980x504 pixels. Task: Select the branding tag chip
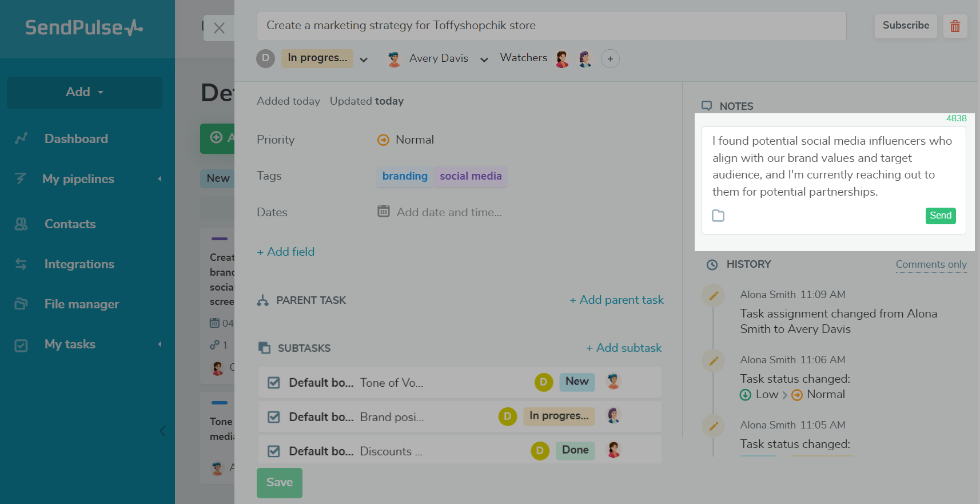[x=405, y=176]
